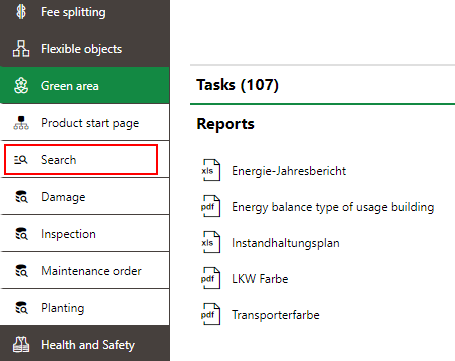
Task: Open the Damage search
Action: pos(85,196)
